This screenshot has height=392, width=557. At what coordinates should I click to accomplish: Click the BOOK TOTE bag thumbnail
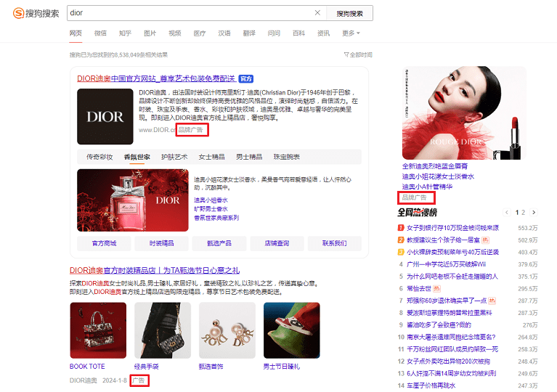click(x=98, y=330)
